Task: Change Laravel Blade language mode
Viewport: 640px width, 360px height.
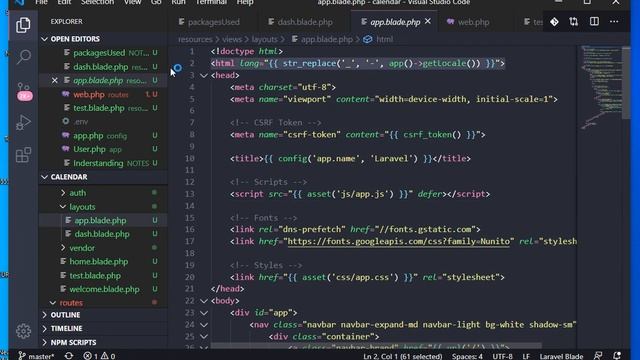Action: [561, 356]
